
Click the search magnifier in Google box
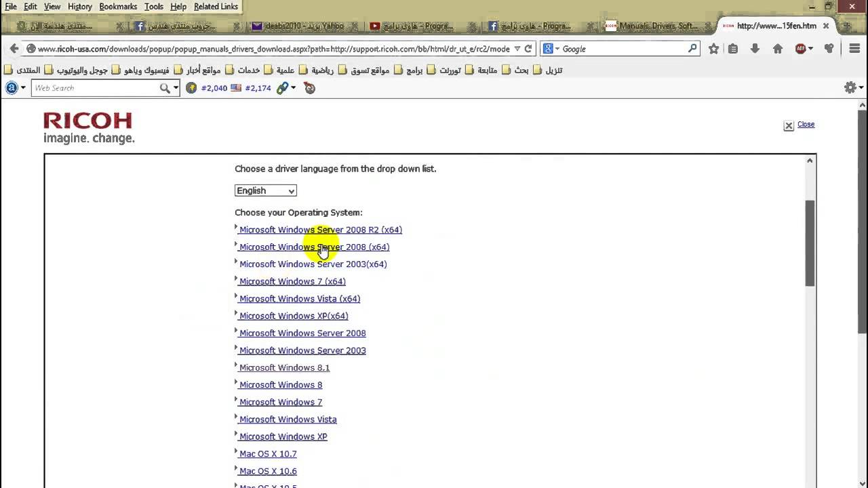pyautogui.click(x=692, y=49)
